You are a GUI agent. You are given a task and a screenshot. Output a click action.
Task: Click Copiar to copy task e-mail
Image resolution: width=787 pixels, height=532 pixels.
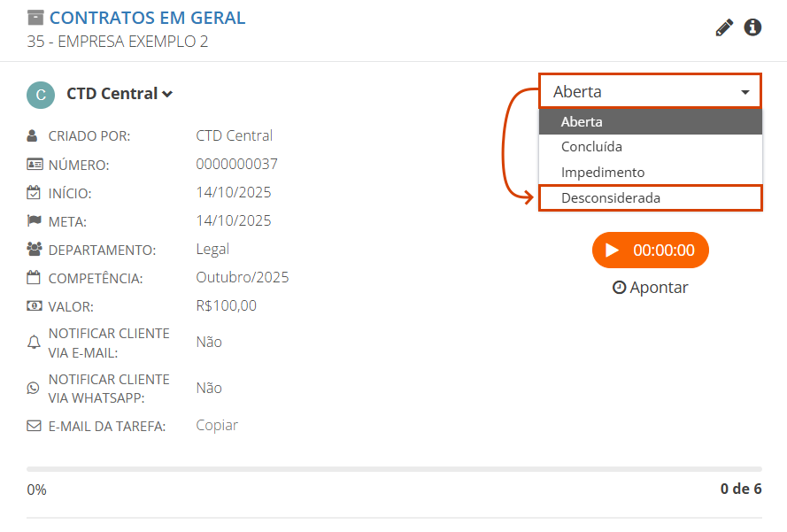click(x=217, y=426)
